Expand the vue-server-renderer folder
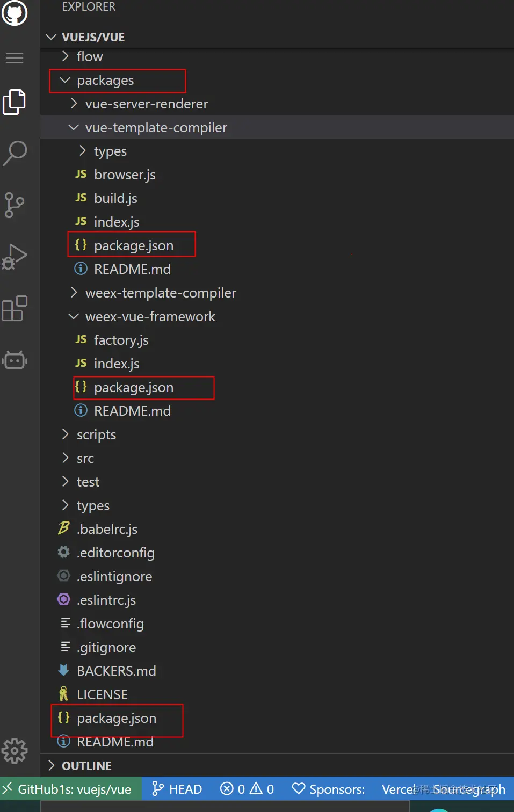Screen dimensions: 514x812 pos(277,104)
